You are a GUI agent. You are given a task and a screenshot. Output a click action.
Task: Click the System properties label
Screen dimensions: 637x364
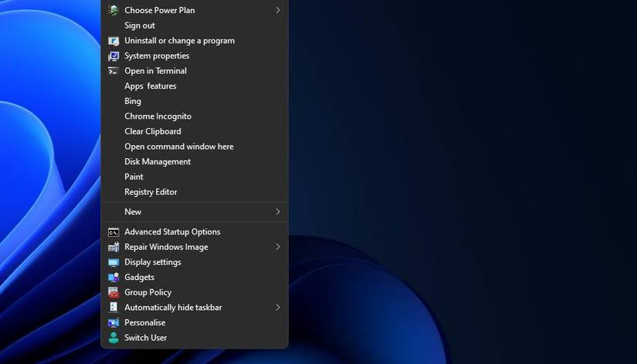[157, 56]
